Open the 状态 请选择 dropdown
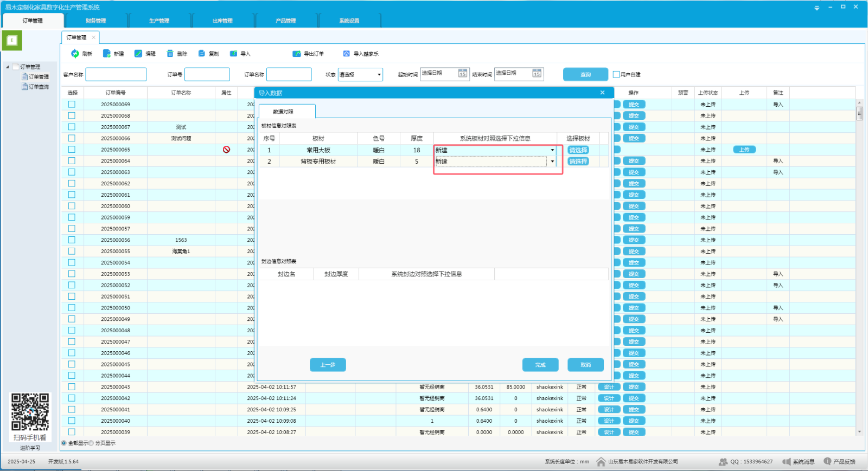 (x=360, y=74)
